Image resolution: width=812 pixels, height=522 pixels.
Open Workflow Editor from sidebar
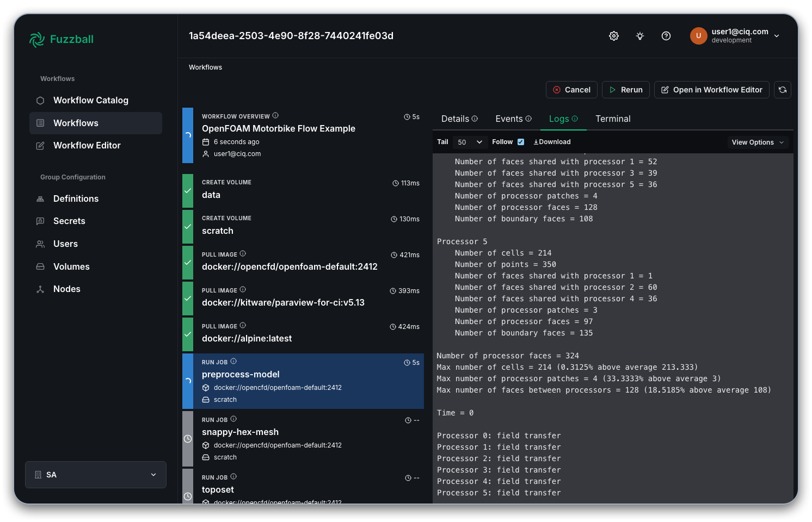point(96,146)
